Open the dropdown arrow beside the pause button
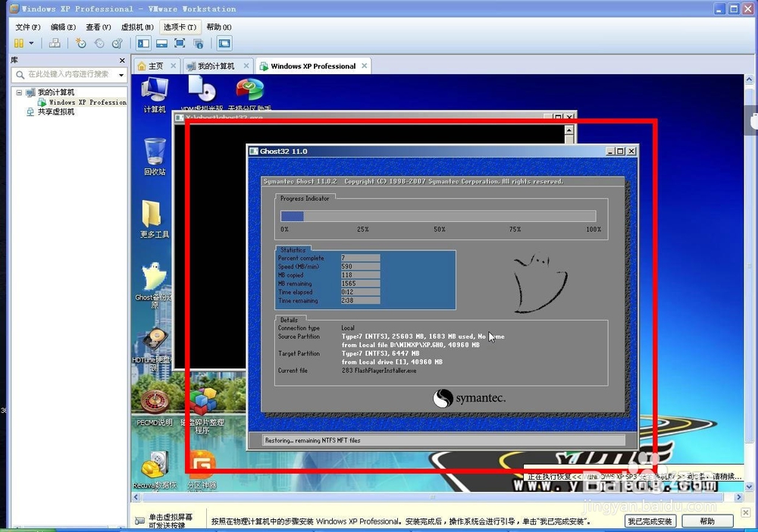 (31, 43)
